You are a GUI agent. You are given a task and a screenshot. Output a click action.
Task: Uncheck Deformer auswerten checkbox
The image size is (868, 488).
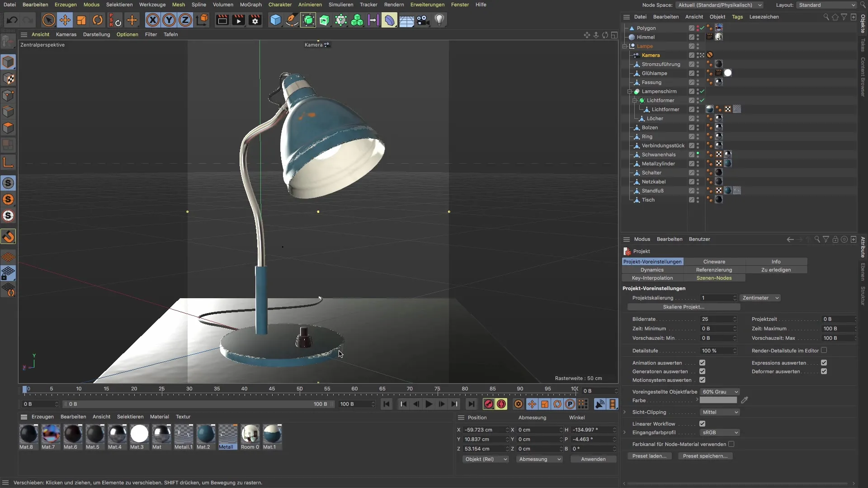(824, 371)
